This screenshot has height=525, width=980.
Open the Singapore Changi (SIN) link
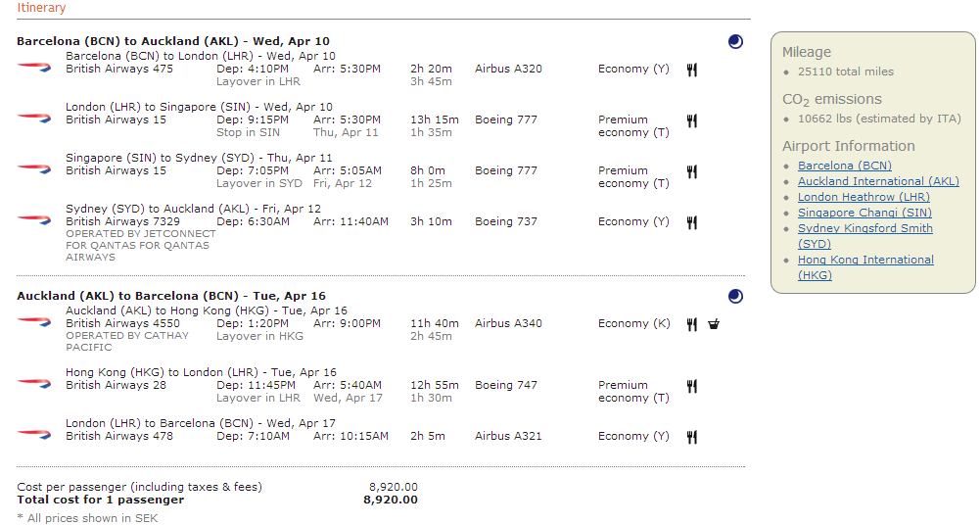864,213
